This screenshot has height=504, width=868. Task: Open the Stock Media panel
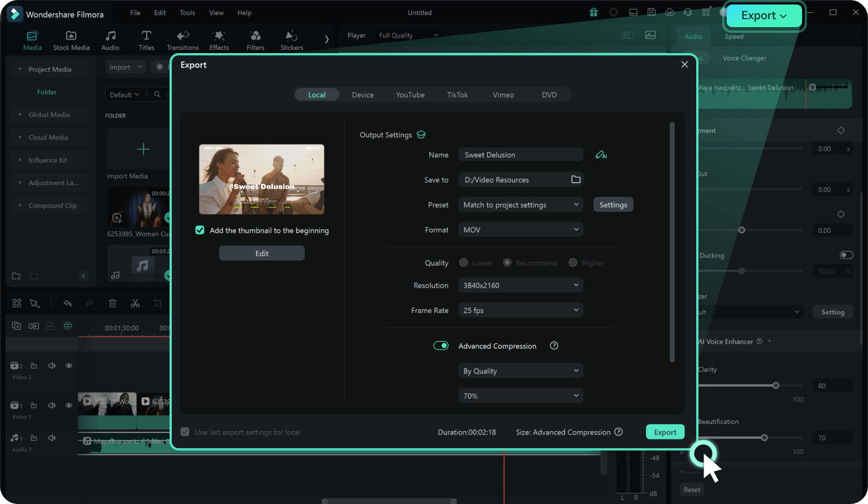coord(71,40)
